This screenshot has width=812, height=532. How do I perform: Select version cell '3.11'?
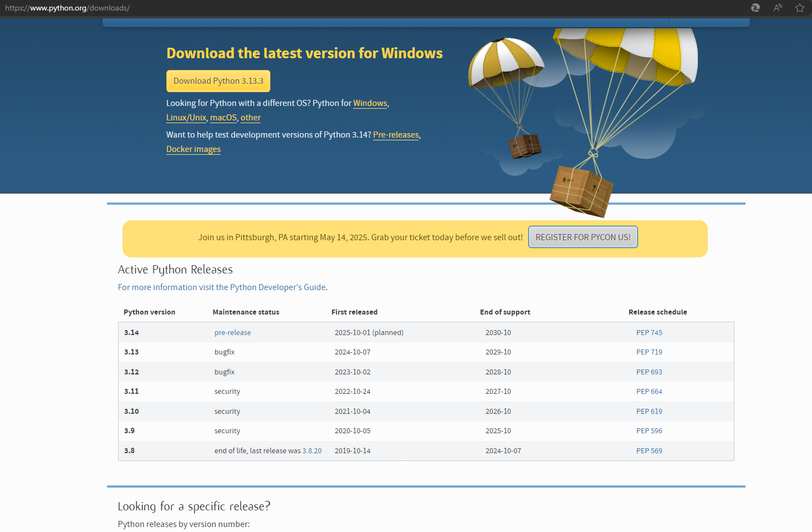pyautogui.click(x=131, y=392)
